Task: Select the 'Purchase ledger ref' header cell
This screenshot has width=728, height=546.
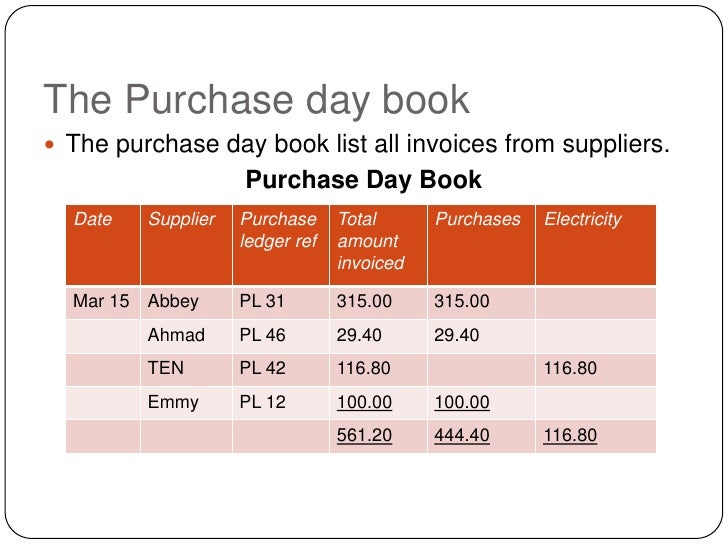Action: pyautogui.click(x=281, y=245)
